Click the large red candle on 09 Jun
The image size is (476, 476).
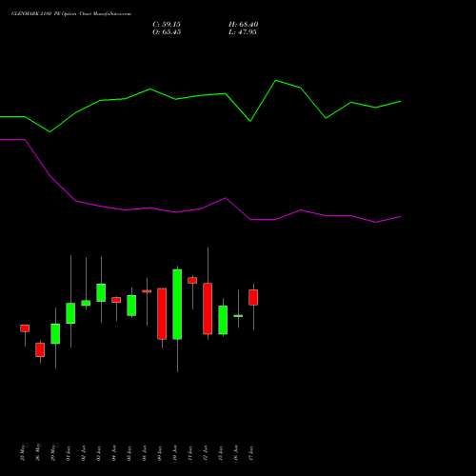tap(162, 313)
